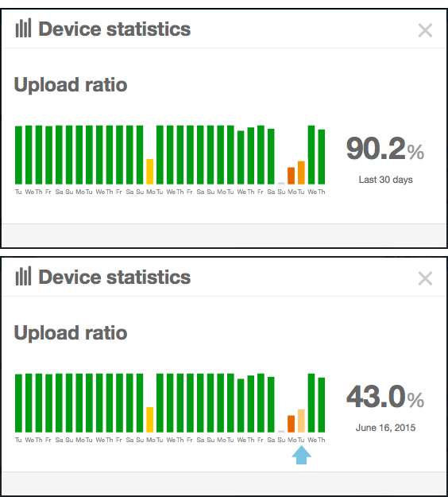448x497 pixels.
Task: Select the first green Tuesday bar in top chart
Action: [19, 155]
